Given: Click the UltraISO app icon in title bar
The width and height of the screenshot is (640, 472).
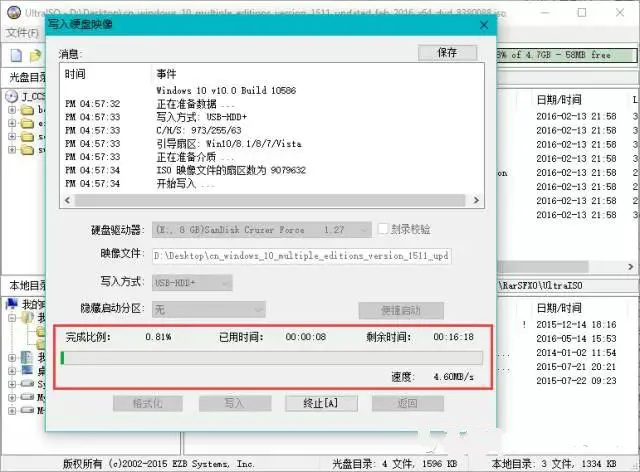Looking at the screenshot, I should [14, 12].
